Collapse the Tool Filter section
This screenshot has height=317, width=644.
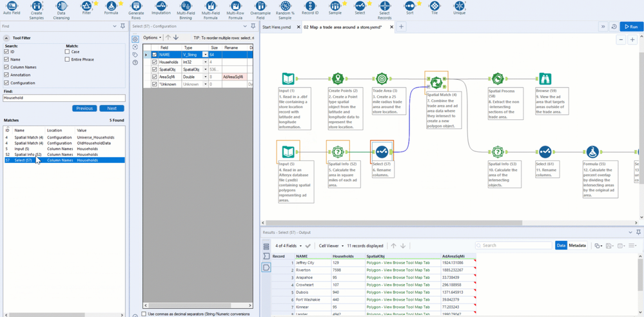coord(6,38)
